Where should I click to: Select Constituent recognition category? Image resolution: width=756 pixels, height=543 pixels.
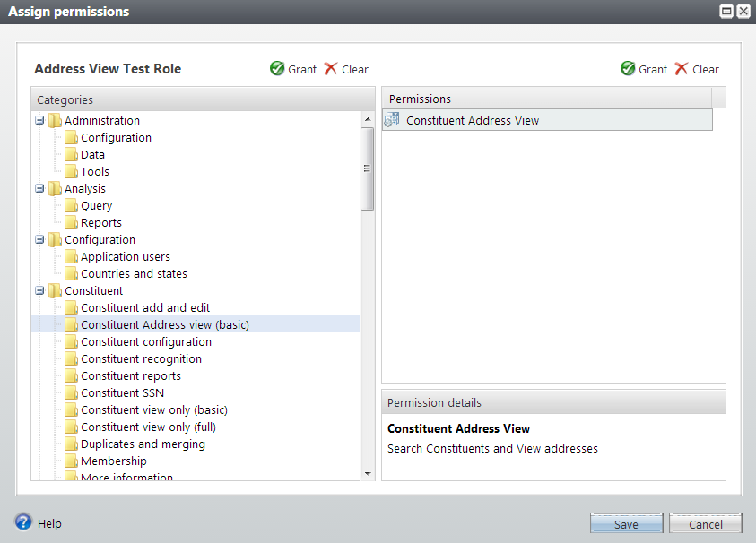[142, 359]
